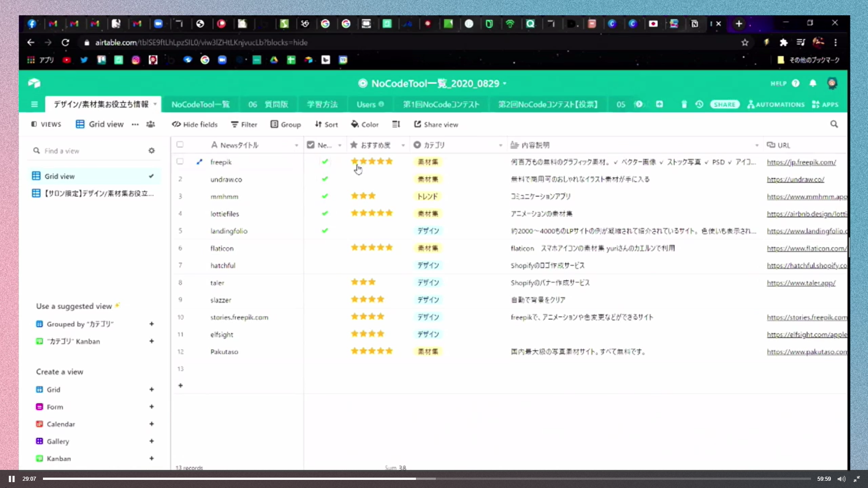Switch to Users table tab
Image resolution: width=868 pixels, height=488 pixels.
370,104
